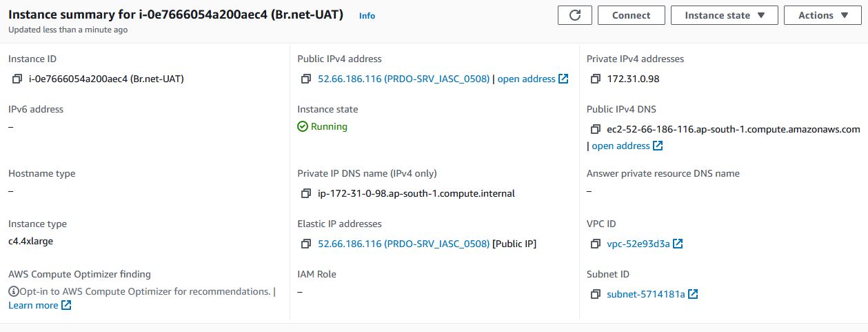This screenshot has width=868, height=332.
Task: Follow the Learn more link
Action: pos(40,305)
